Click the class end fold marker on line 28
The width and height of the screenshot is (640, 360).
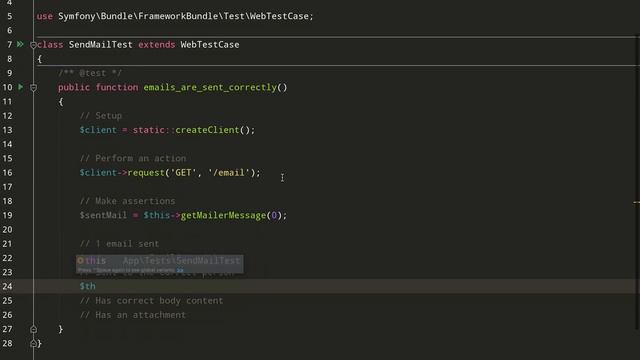(x=33, y=344)
